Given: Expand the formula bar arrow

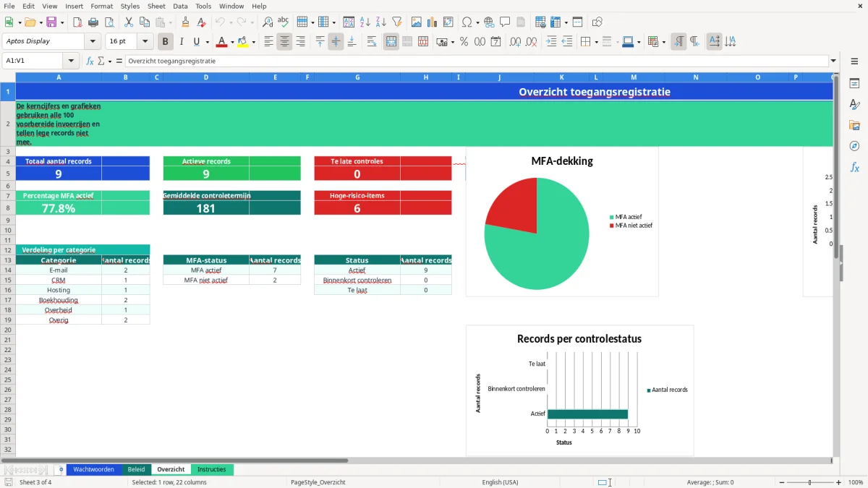Looking at the screenshot, I should pos(833,61).
